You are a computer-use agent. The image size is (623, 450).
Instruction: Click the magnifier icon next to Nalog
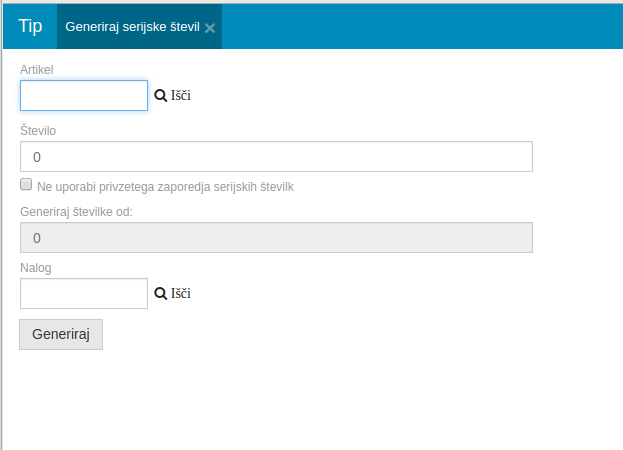coord(160,294)
